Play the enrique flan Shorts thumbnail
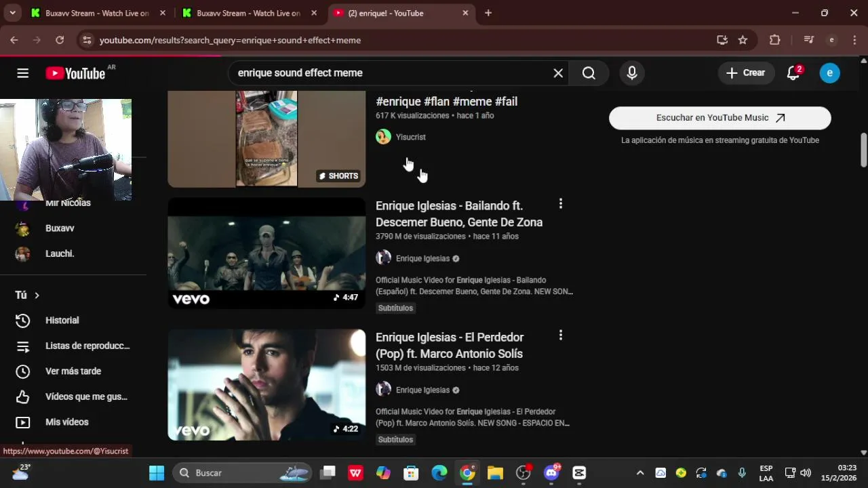 pyautogui.click(x=267, y=139)
